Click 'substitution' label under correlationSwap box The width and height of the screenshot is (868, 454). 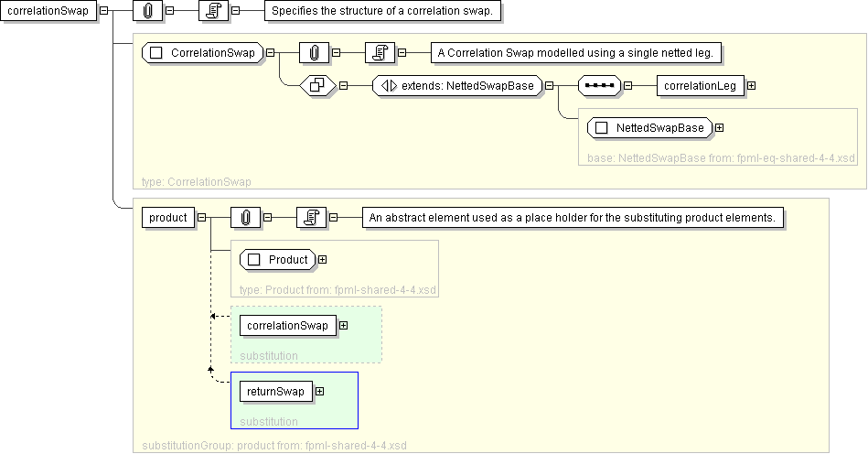pos(269,356)
